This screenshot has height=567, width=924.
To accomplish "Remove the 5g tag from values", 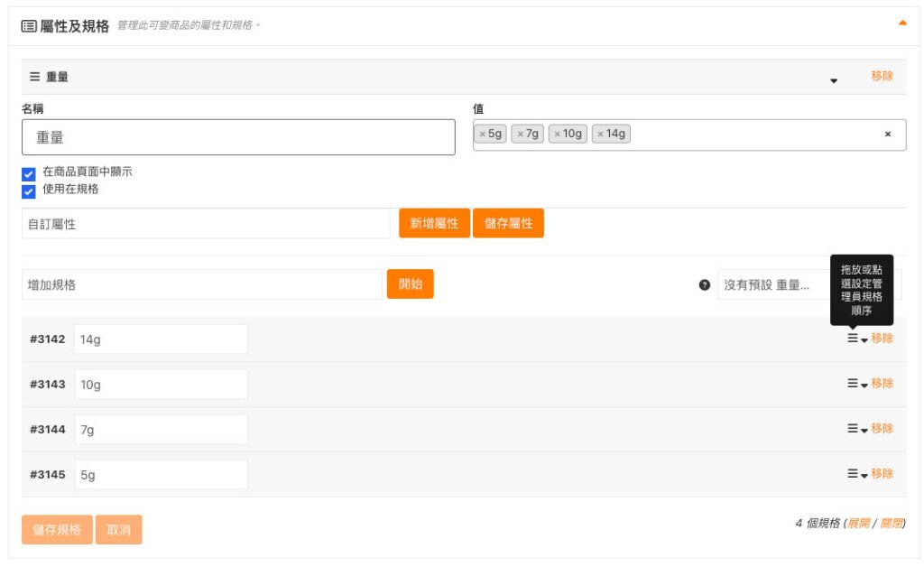I will coord(483,135).
